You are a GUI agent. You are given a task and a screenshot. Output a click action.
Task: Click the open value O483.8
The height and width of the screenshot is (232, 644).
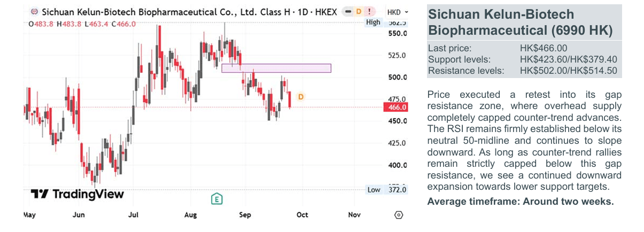point(42,24)
